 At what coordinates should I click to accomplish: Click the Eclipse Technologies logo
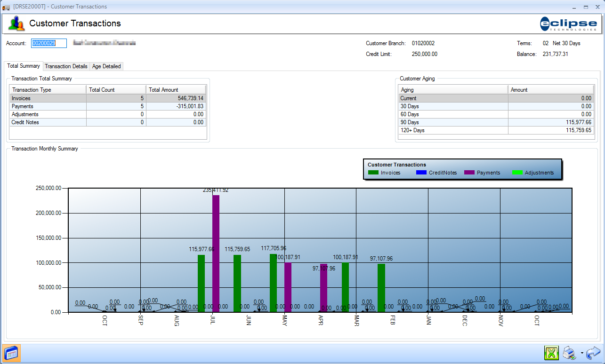click(569, 24)
